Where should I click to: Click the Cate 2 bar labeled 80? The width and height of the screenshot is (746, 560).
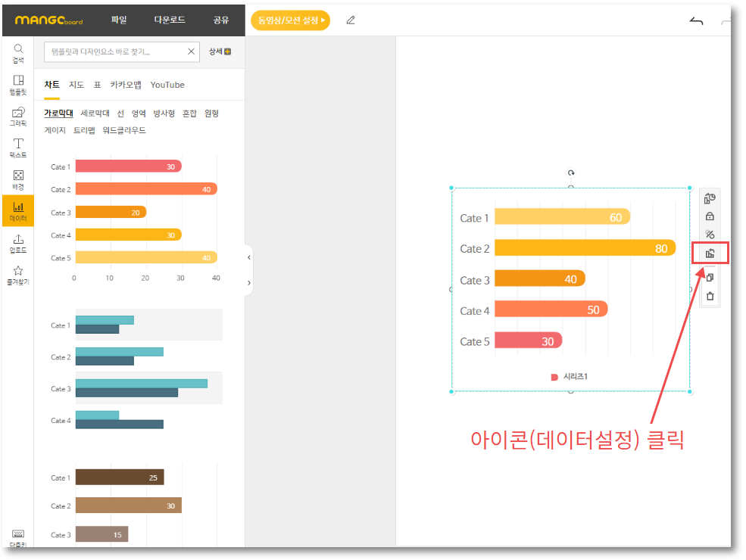click(x=585, y=248)
